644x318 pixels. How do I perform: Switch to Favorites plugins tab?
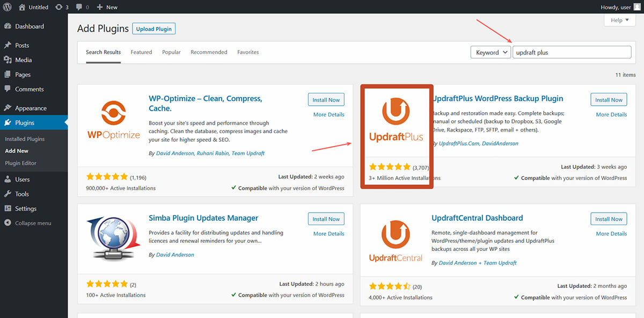(248, 52)
